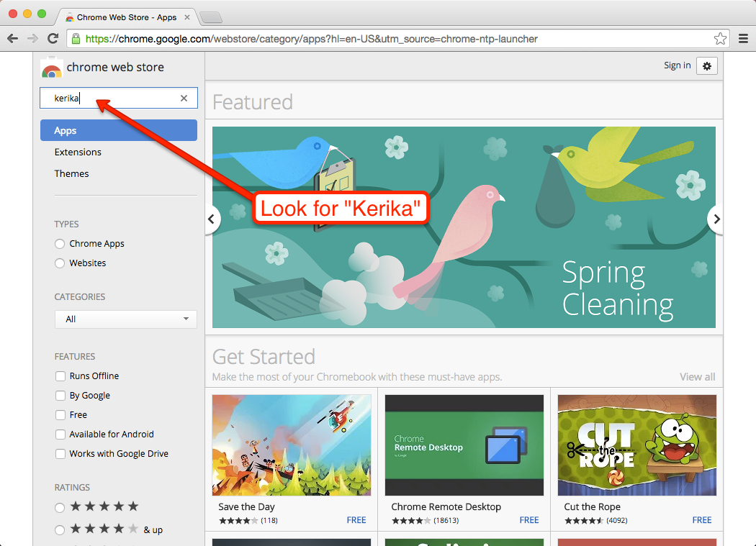Click the Sign in link
The width and height of the screenshot is (756, 546).
677,65
